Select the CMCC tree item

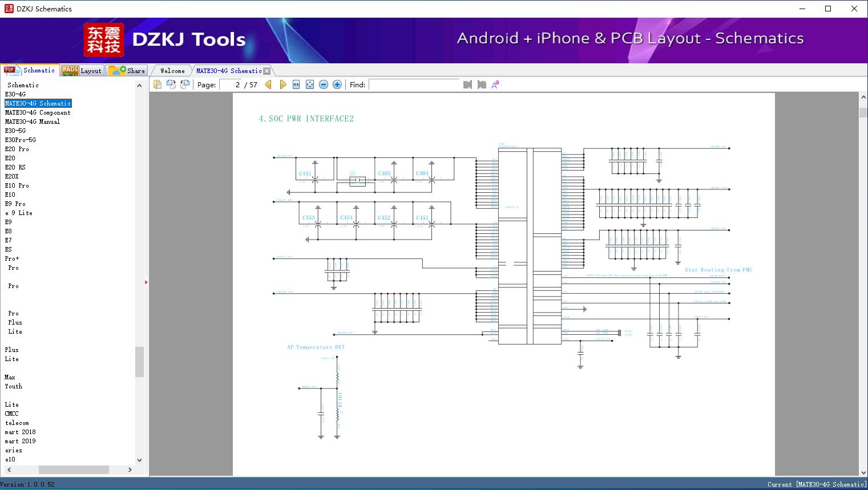12,414
